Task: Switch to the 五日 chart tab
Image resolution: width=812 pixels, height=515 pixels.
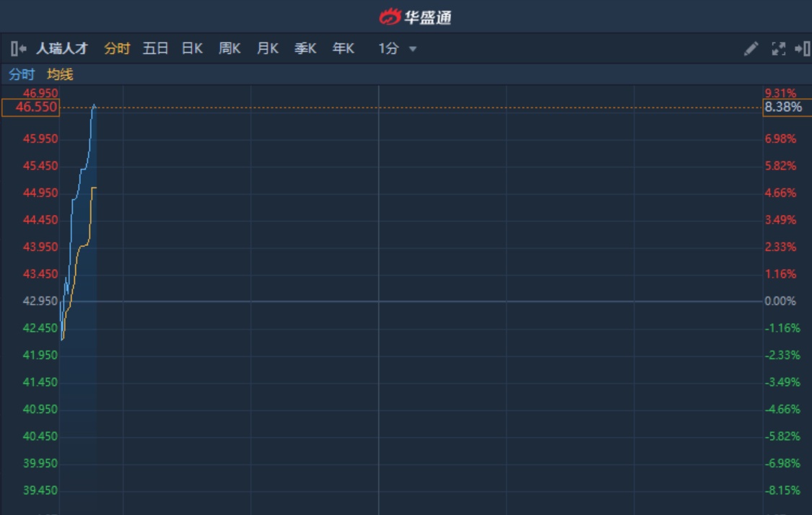Action: coord(155,48)
